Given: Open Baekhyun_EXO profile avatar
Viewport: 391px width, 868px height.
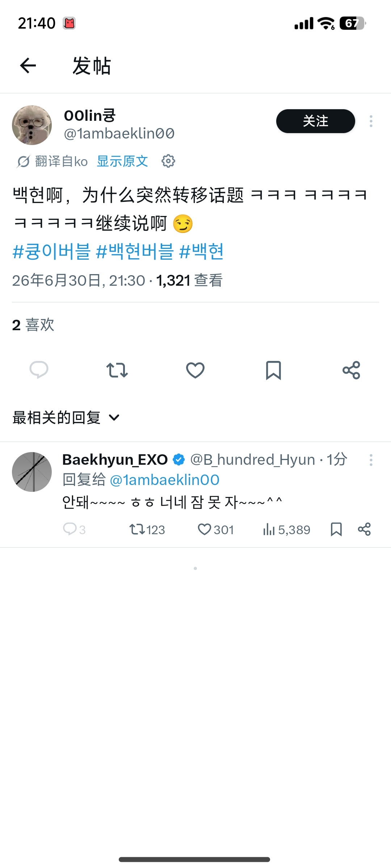Looking at the screenshot, I should coord(32,472).
